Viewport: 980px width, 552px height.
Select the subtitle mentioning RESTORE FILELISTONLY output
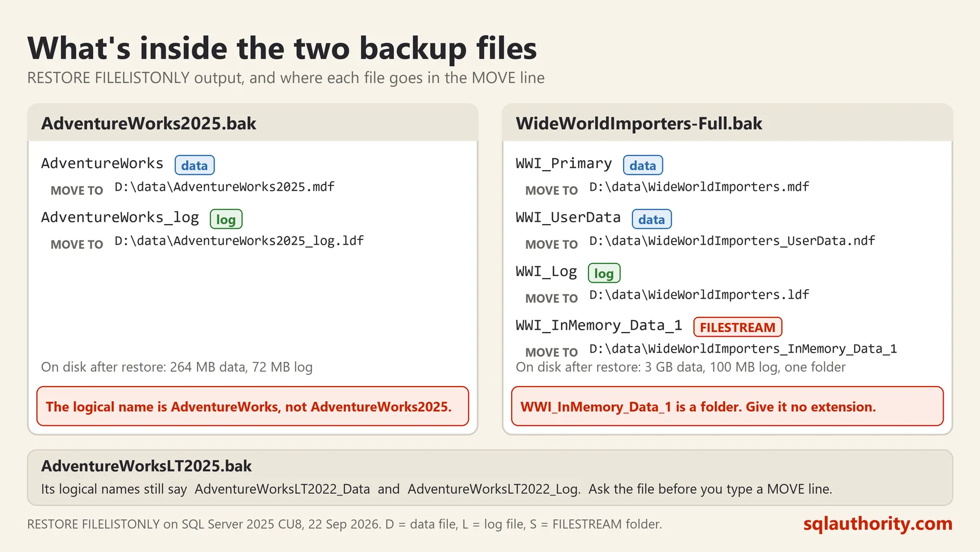pos(286,78)
